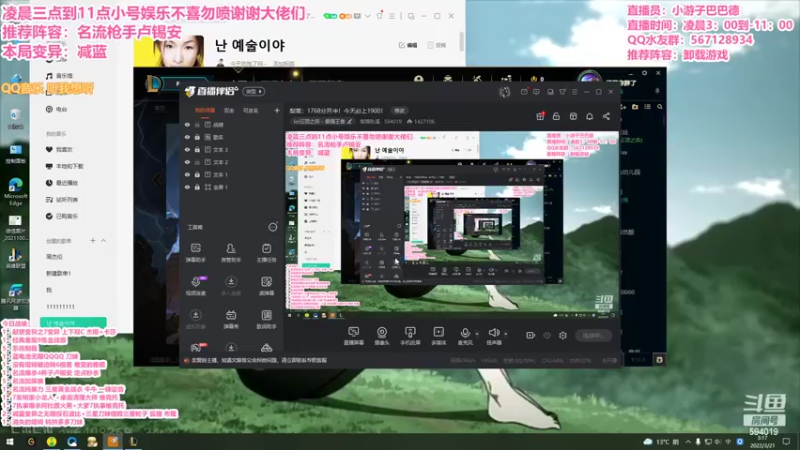Add a 多媒体 media source
This screenshot has height=450, width=800.
click(438, 336)
